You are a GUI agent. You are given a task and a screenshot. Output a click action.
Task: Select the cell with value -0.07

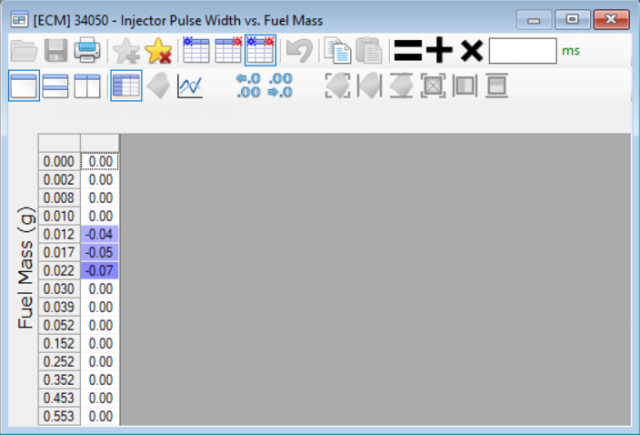click(100, 270)
